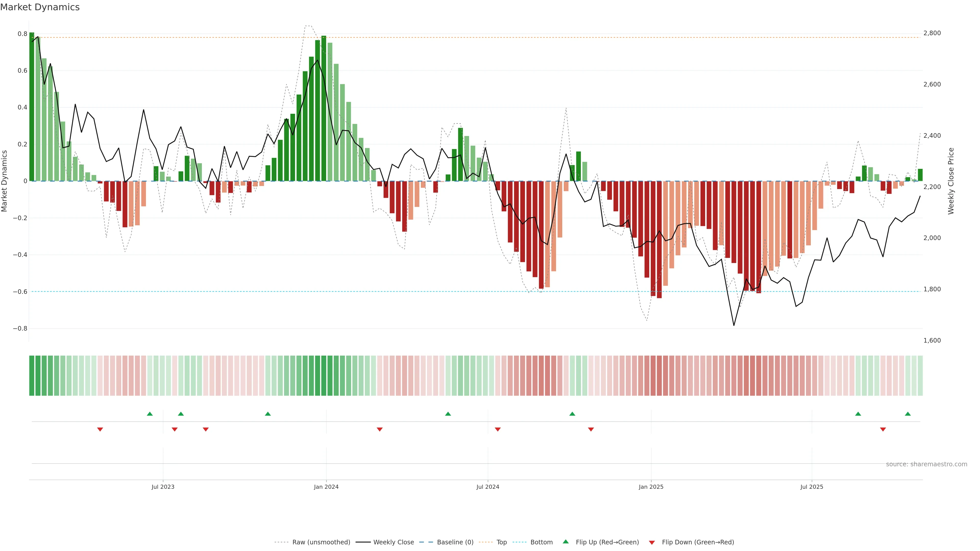Toggle the Weekly Close legend entry
This screenshot has width=980, height=551.
coord(393,542)
